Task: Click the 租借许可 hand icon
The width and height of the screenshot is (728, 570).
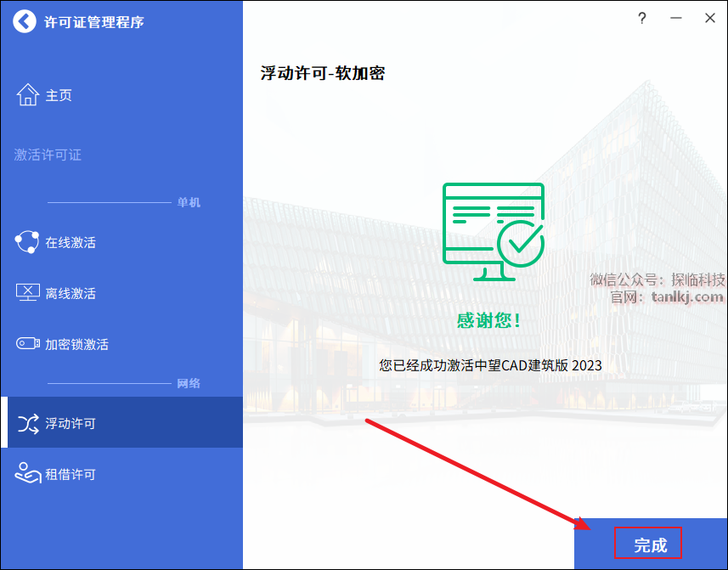Action: pos(28,473)
